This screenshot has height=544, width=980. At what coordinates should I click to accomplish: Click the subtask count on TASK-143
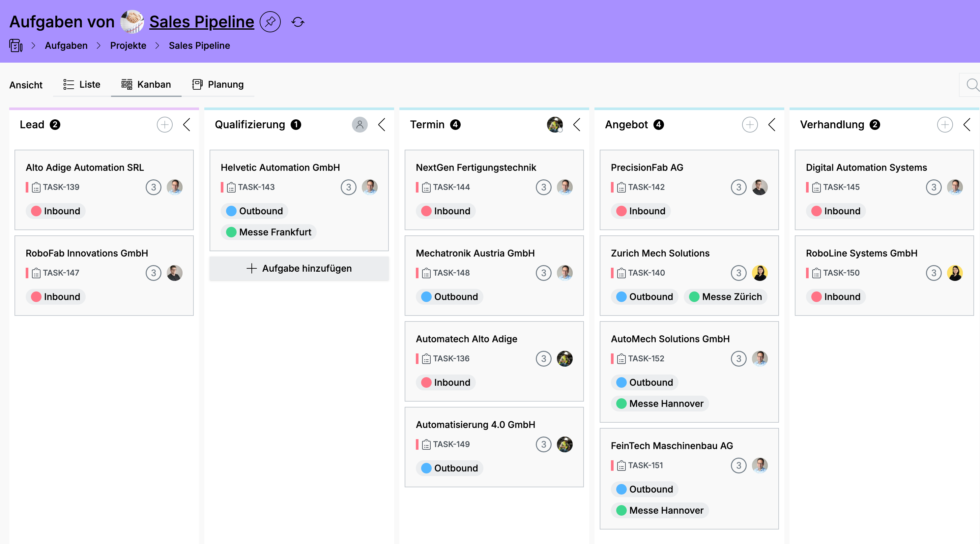pyautogui.click(x=349, y=187)
